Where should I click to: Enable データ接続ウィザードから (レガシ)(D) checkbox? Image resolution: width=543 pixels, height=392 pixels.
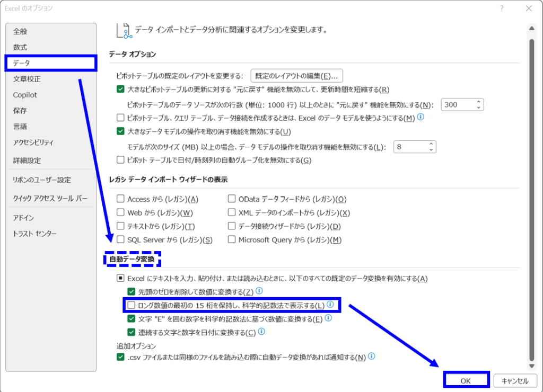click(232, 226)
